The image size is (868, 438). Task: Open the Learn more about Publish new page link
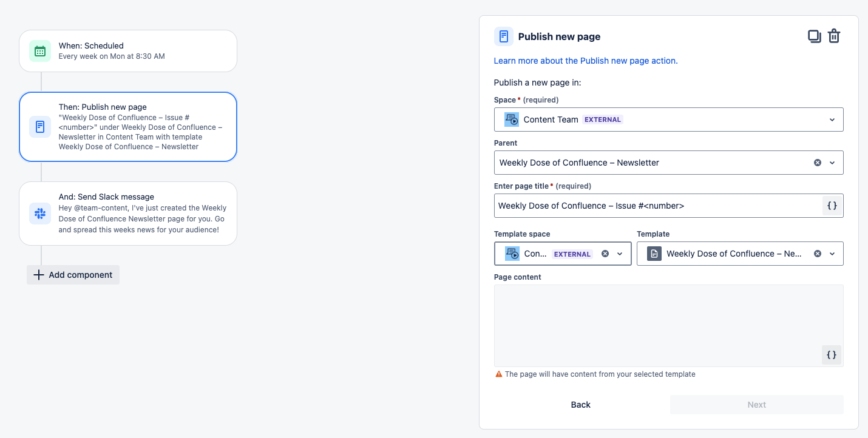tap(586, 61)
